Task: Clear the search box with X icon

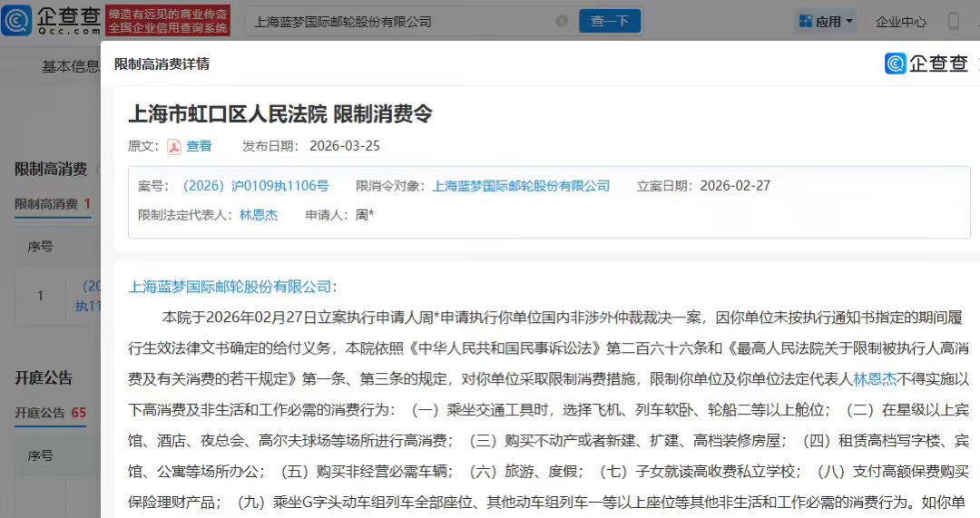Action: (x=562, y=21)
